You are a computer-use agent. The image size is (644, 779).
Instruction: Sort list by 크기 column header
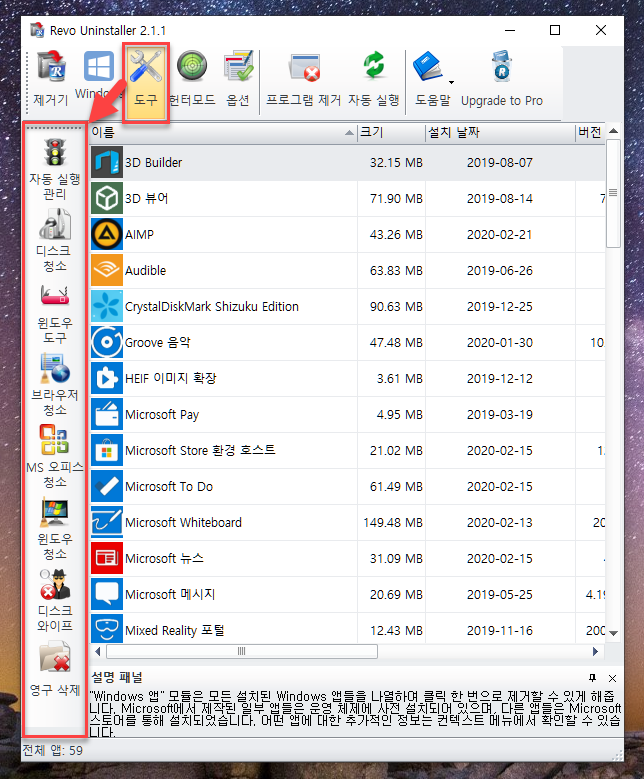click(x=392, y=133)
